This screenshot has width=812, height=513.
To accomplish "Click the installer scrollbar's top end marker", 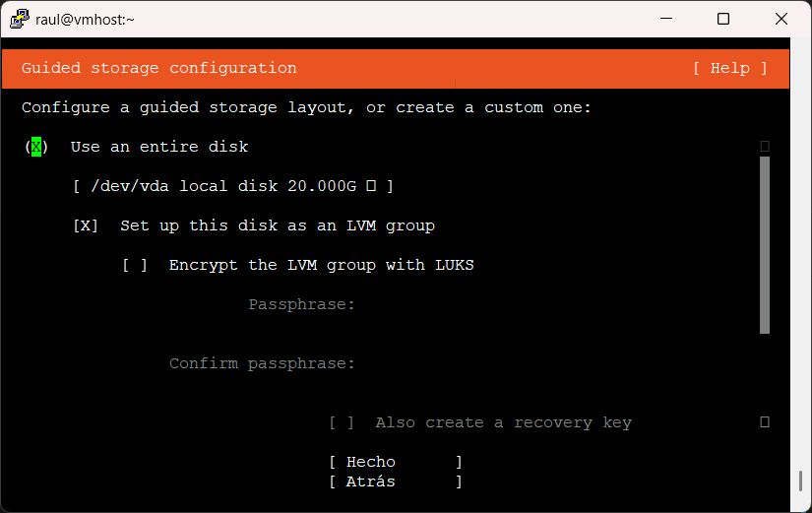I will coord(765,147).
